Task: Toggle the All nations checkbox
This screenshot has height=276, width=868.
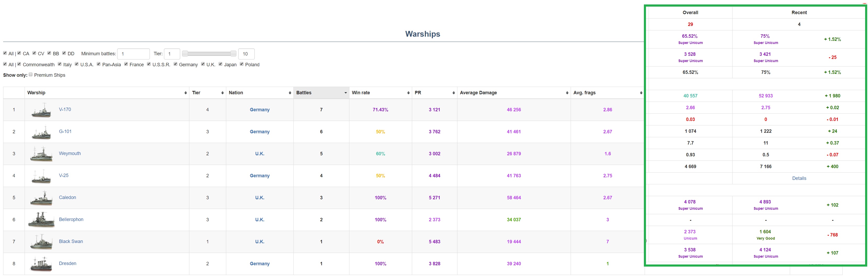Action: pos(5,64)
